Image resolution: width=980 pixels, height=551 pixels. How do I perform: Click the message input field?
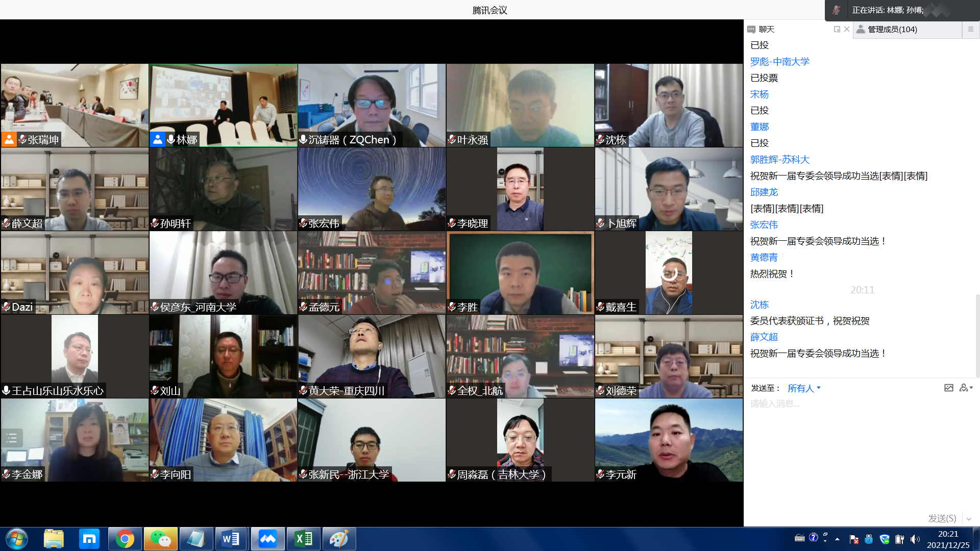point(857,449)
